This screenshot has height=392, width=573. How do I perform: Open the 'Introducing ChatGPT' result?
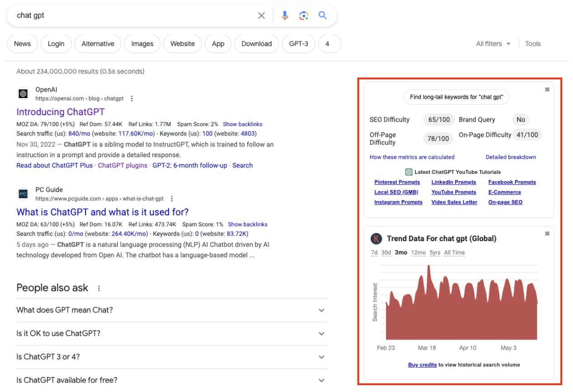click(61, 112)
